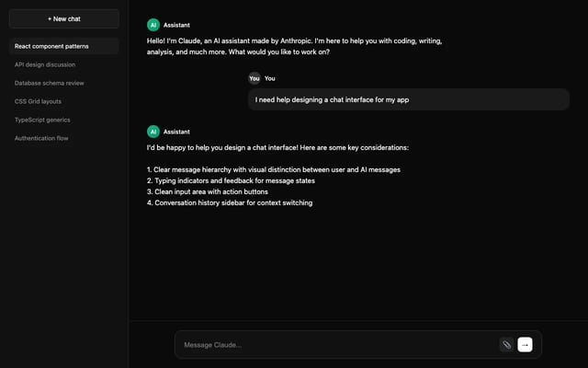Click the paperclip attach file icon

[x=506, y=344]
